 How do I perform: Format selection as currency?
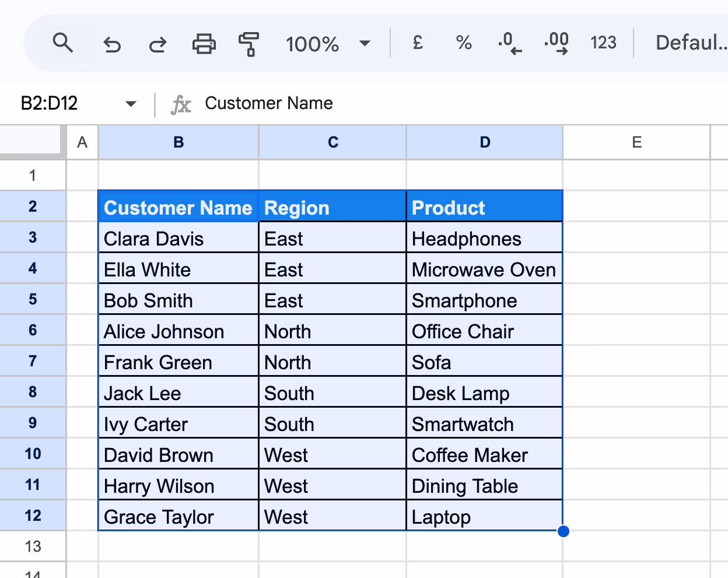click(416, 43)
